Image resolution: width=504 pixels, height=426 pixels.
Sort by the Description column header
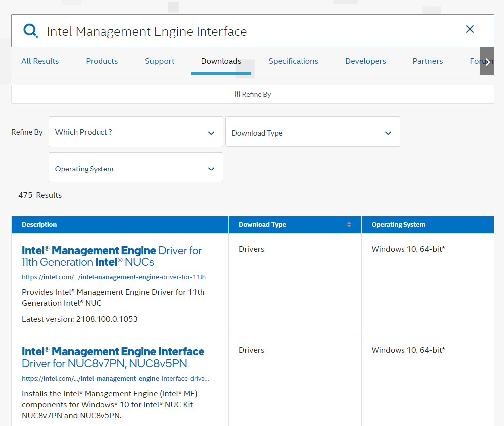(x=39, y=225)
